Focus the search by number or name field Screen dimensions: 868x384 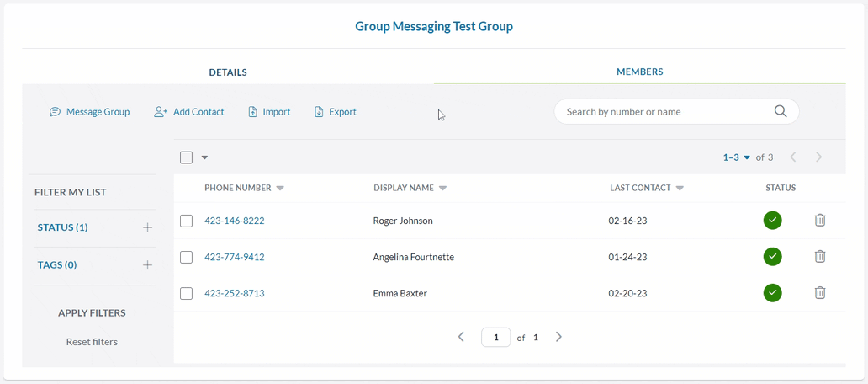click(x=664, y=111)
